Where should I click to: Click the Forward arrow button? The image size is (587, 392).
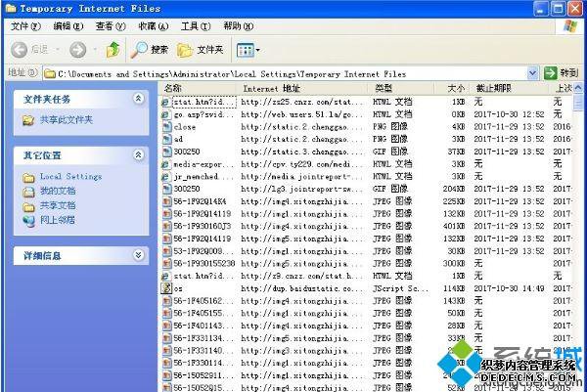(78, 50)
